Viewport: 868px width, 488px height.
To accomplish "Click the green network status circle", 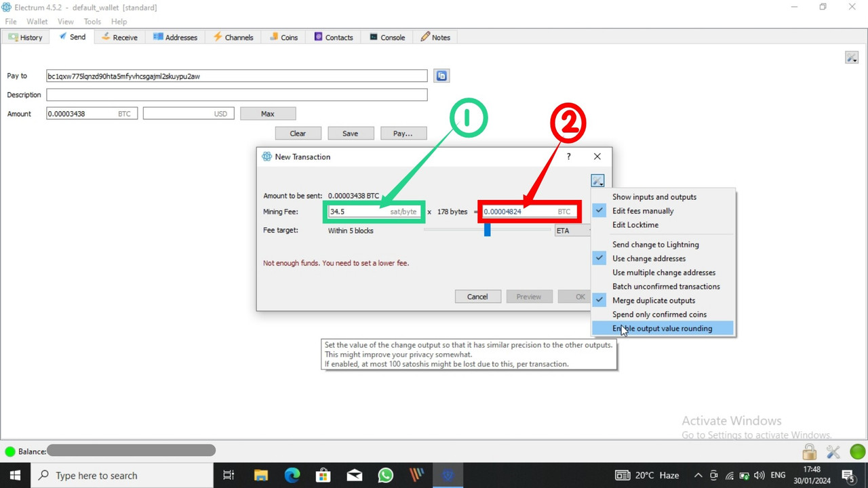I will pos(857,451).
